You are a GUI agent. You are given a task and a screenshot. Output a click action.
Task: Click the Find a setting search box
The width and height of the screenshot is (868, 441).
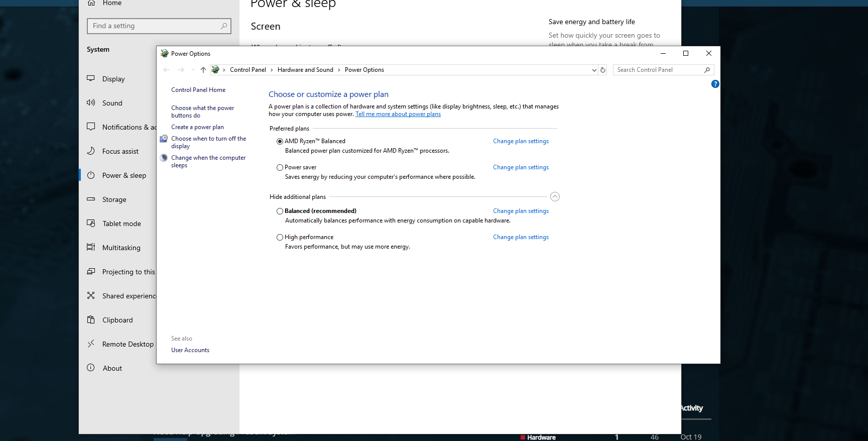pyautogui.click(x=159, y=26)
